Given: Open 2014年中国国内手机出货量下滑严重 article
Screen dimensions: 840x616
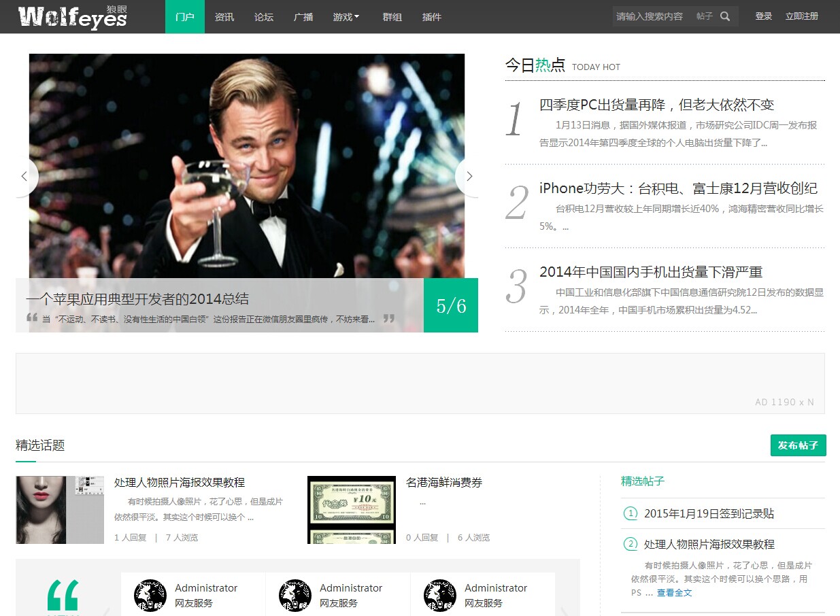Looking at the screenshot, I should coord(651,272).
